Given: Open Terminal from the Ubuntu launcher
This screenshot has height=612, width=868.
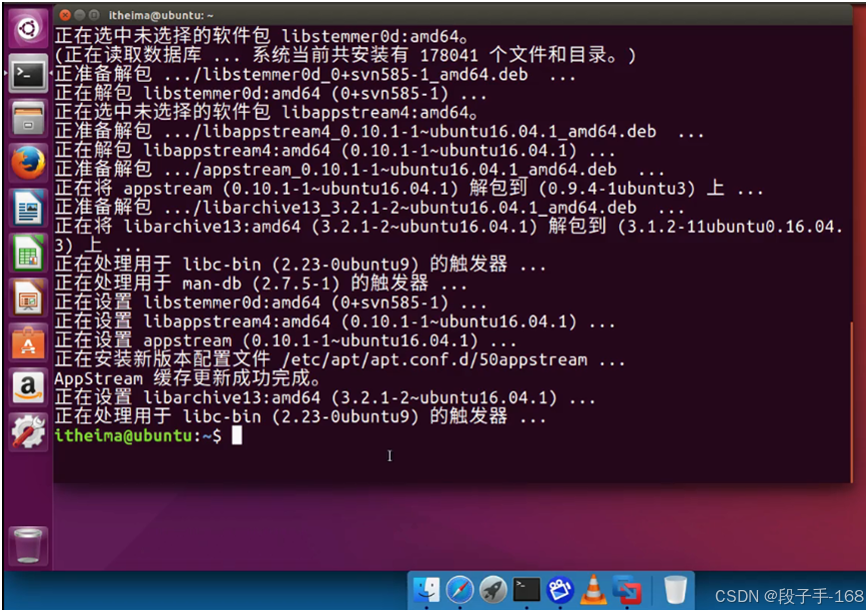Looking at the screenshot, I should pos(28,74).
